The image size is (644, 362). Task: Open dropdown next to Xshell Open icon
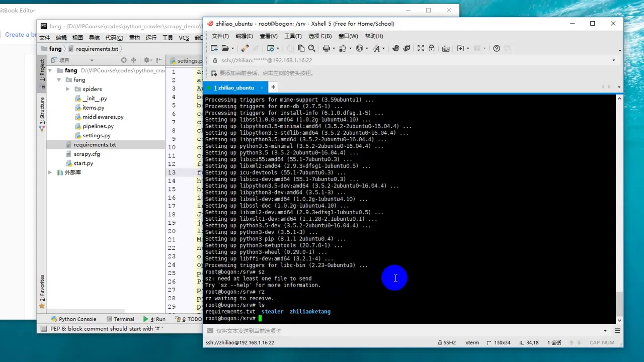click(x=232, y=48)
